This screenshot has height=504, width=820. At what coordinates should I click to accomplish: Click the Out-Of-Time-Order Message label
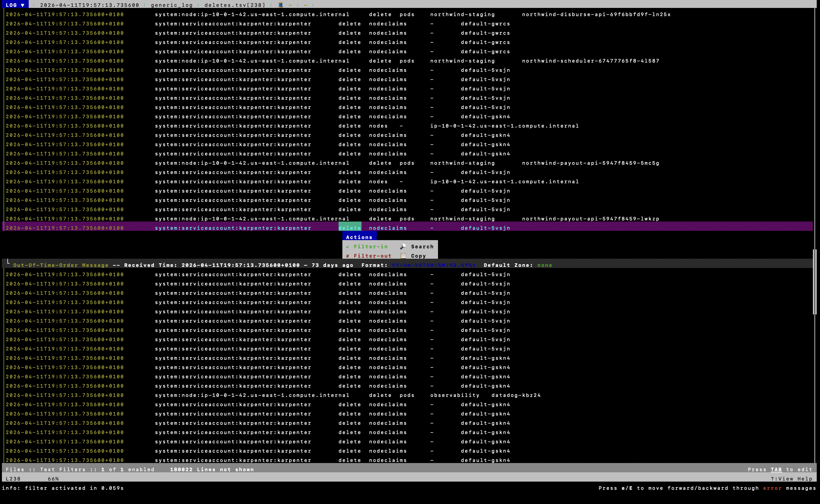[x=61, y=265]
